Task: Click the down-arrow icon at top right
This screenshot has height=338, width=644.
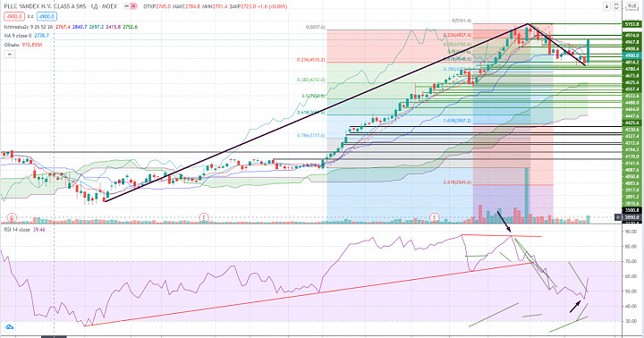Action: tap(606, 6)
